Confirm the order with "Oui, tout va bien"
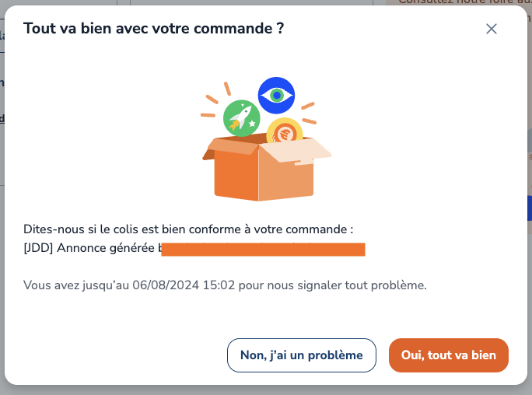The image size is (532, 395). [x=448, y=355]
